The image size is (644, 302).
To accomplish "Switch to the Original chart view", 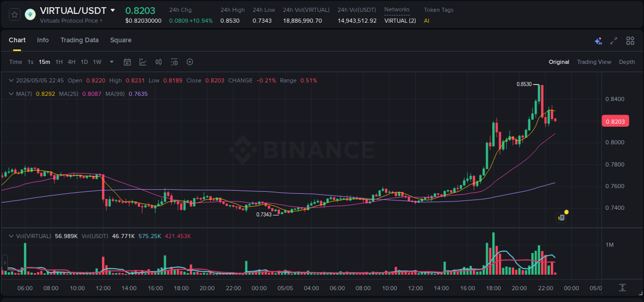I will point(559,62).
